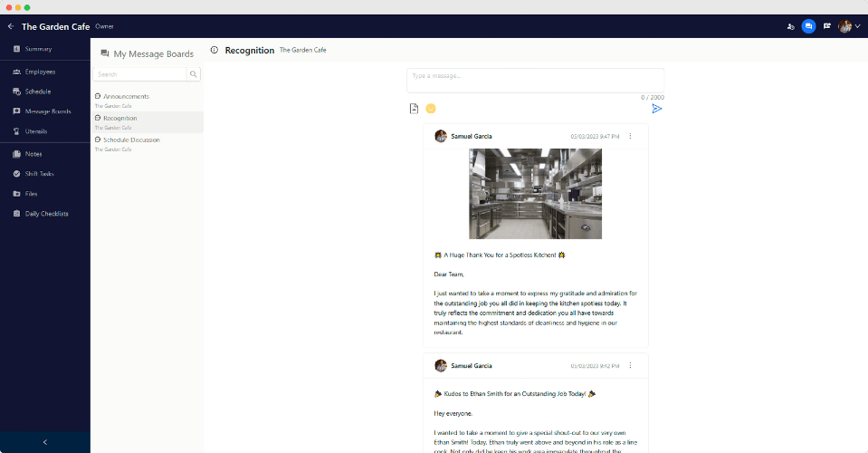Click the Notes sidebar icon
The height and width of the screenshot is (453, 868).
point(16,154)
